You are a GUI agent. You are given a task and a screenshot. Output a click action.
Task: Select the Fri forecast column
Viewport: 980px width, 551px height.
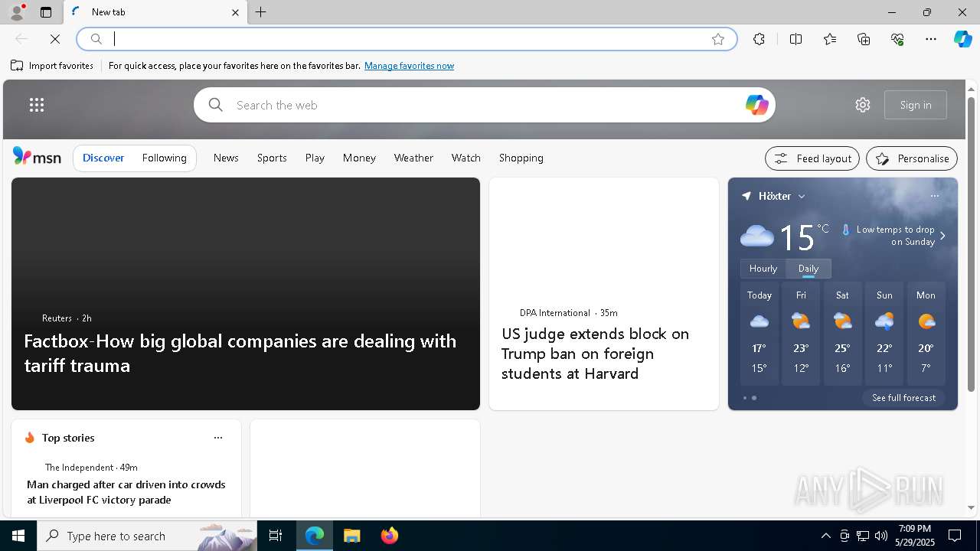point(801,334)
